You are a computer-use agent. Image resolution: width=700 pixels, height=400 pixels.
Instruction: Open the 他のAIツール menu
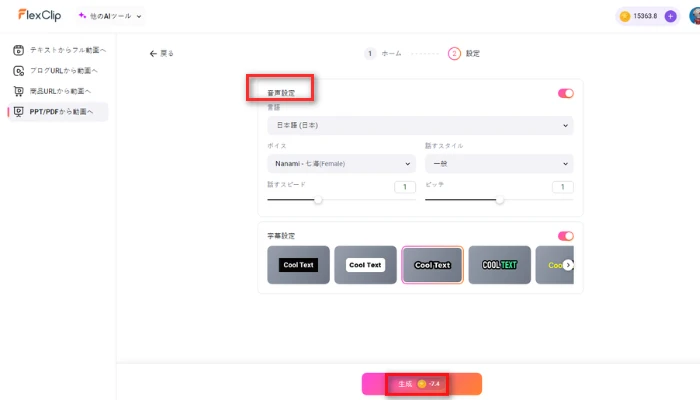[110, 16]
